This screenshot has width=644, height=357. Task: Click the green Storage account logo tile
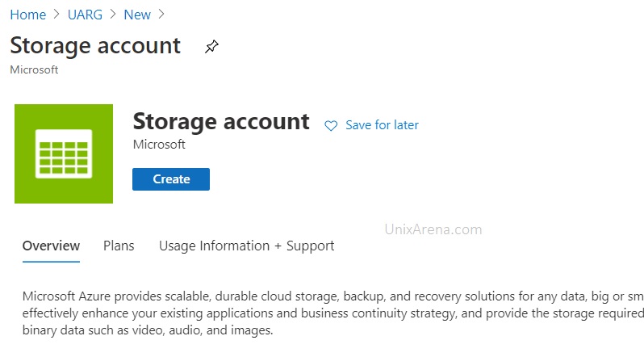tap(64, 153)
